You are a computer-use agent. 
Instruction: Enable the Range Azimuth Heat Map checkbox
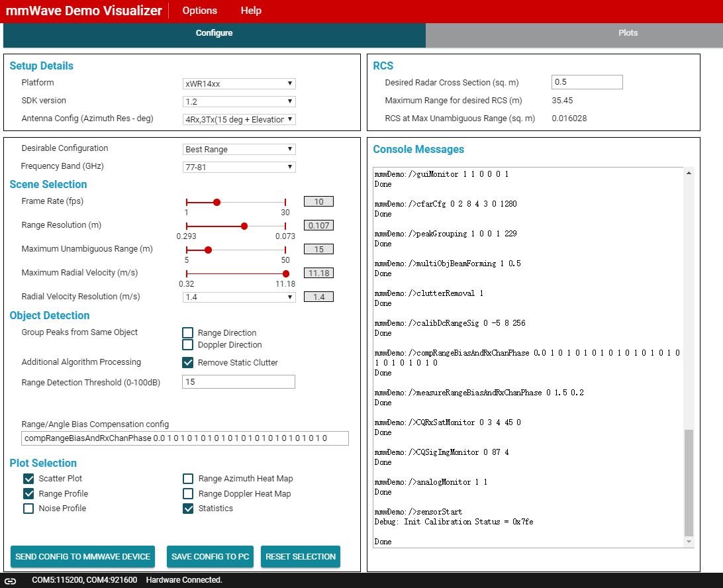pyautogui.click(x=188, y=479)
